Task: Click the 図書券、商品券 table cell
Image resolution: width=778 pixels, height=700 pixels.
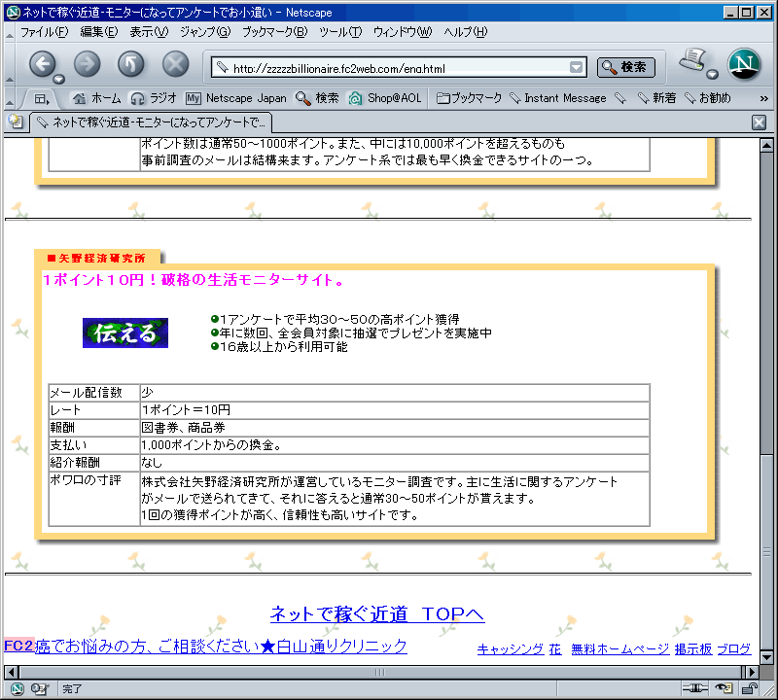Action: coord(395,428)
